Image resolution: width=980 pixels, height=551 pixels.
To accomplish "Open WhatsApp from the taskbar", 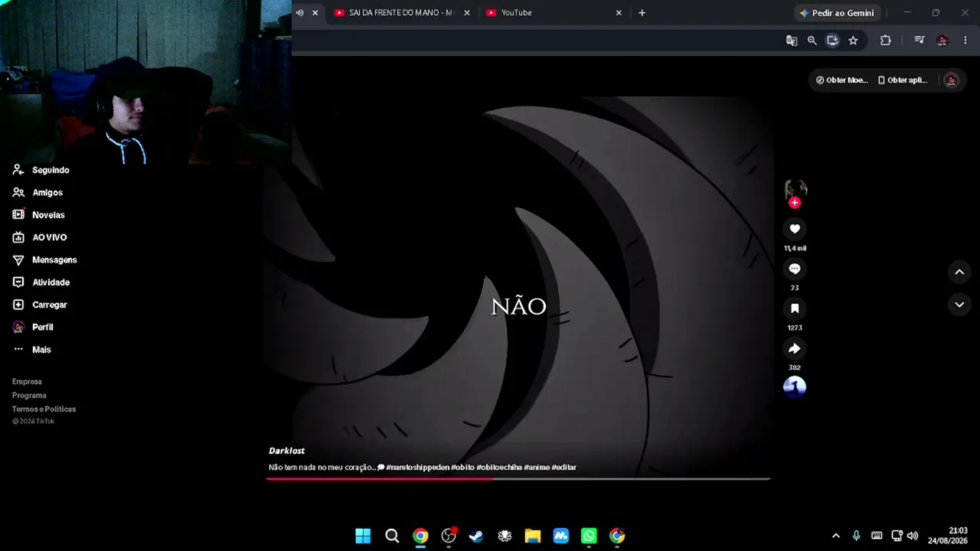I will click(589, 536).
